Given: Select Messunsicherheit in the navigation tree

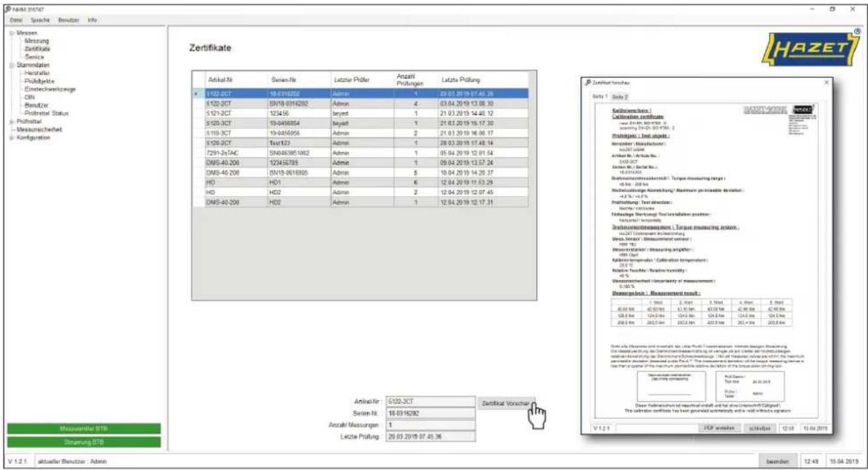Looking at the screenshot, I should (x=38, y=130).
